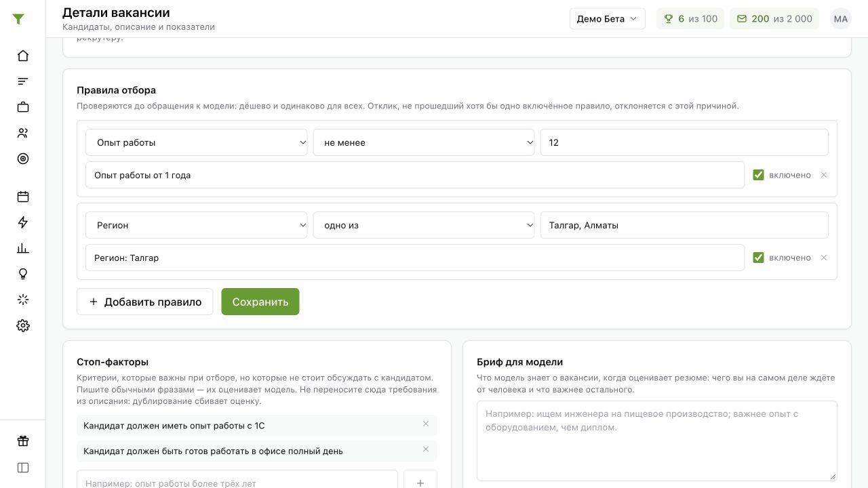Delete the stop-factor about office full day
Viewport: 868px width, 488px height.
(426, 449)
